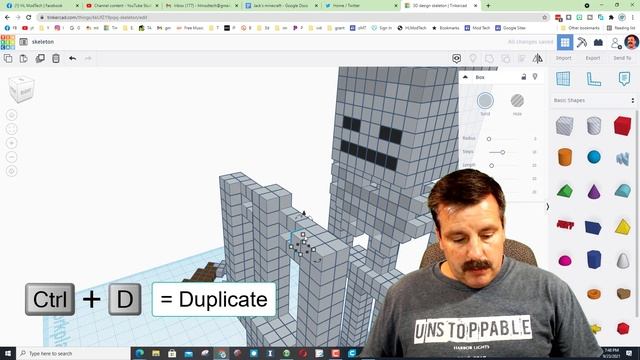This screenshot has height=360, width=640.
Task: Collapse the shapes panel with the chevron
Action: (547, 207)
